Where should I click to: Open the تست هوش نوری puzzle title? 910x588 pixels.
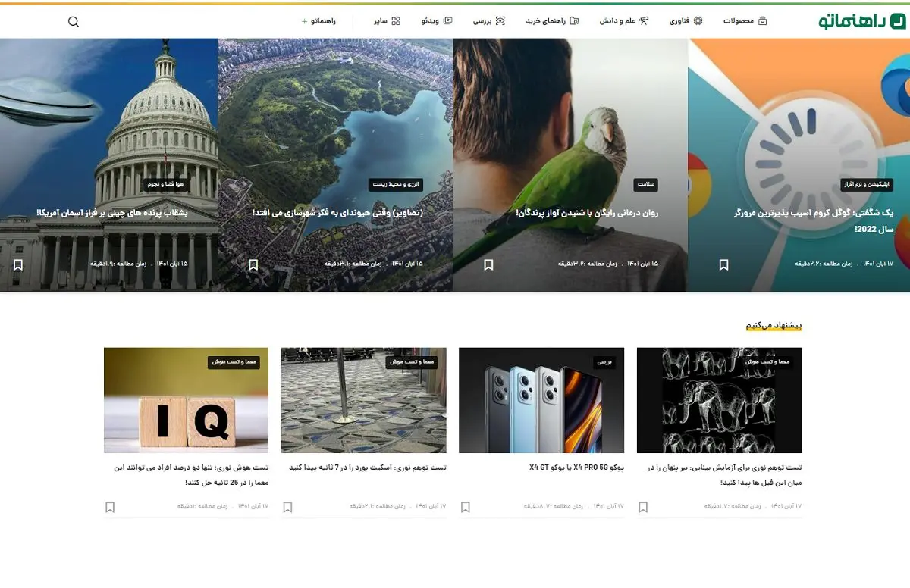click(191, 475)
